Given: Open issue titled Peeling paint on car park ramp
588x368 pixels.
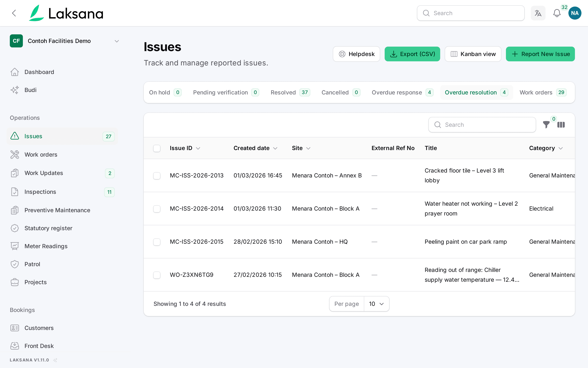Looking at the screenshot, I should tap(465, 242).
